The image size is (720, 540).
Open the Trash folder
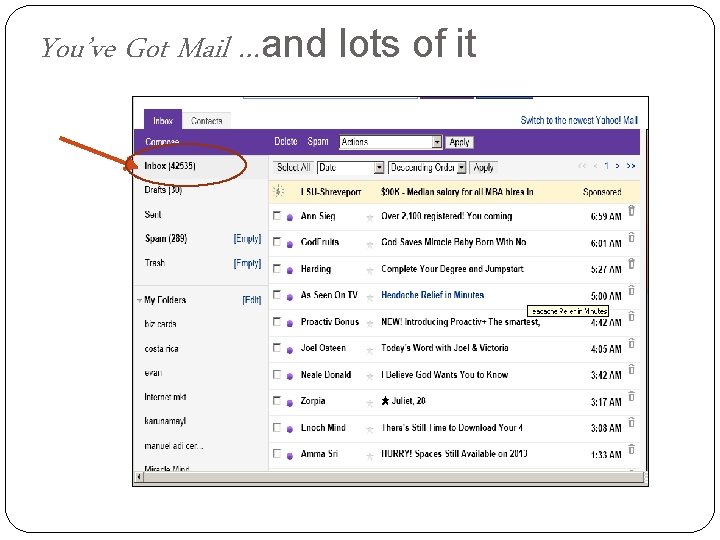(x=155, y=263)
